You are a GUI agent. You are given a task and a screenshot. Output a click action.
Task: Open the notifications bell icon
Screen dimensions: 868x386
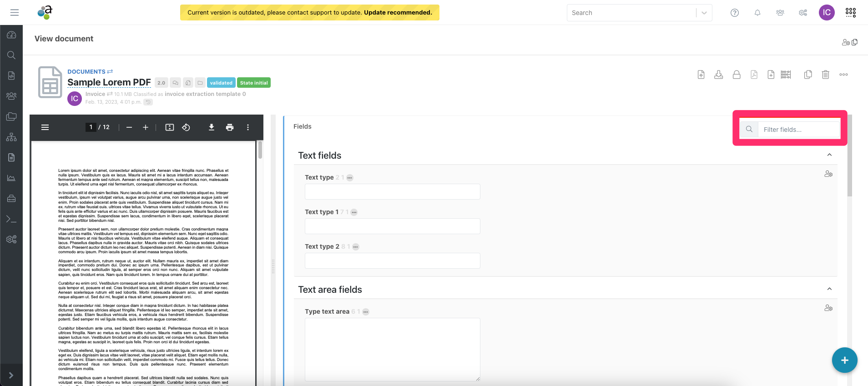click(757, 13)
